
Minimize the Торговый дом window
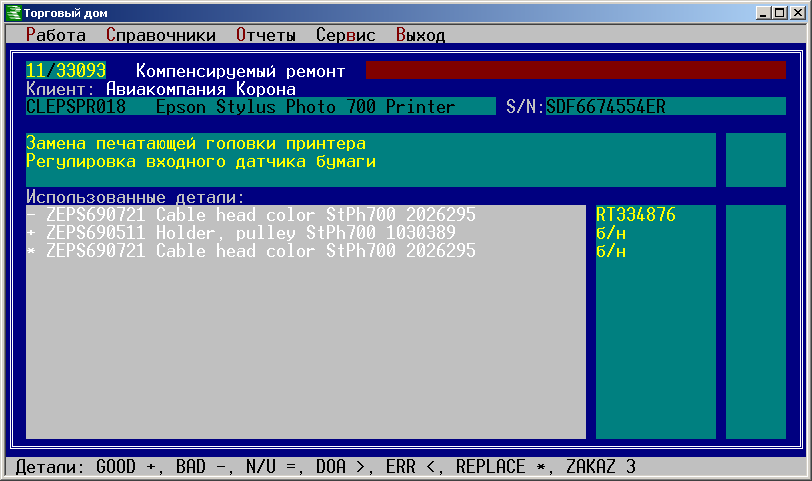[762, 13]
